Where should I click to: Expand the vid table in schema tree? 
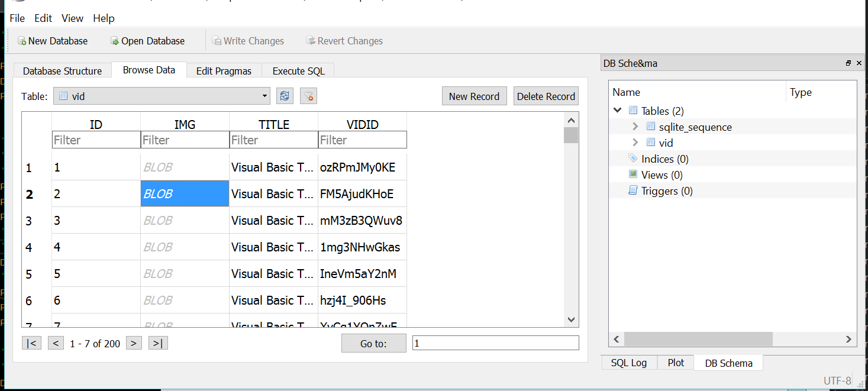point(635,143)
